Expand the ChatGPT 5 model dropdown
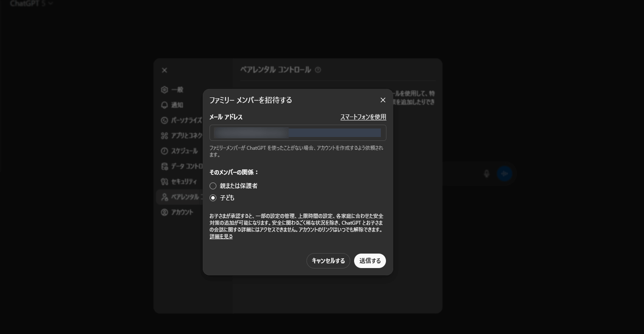The height and width of the screenshot is (334, 644). [x=32, y=3]
